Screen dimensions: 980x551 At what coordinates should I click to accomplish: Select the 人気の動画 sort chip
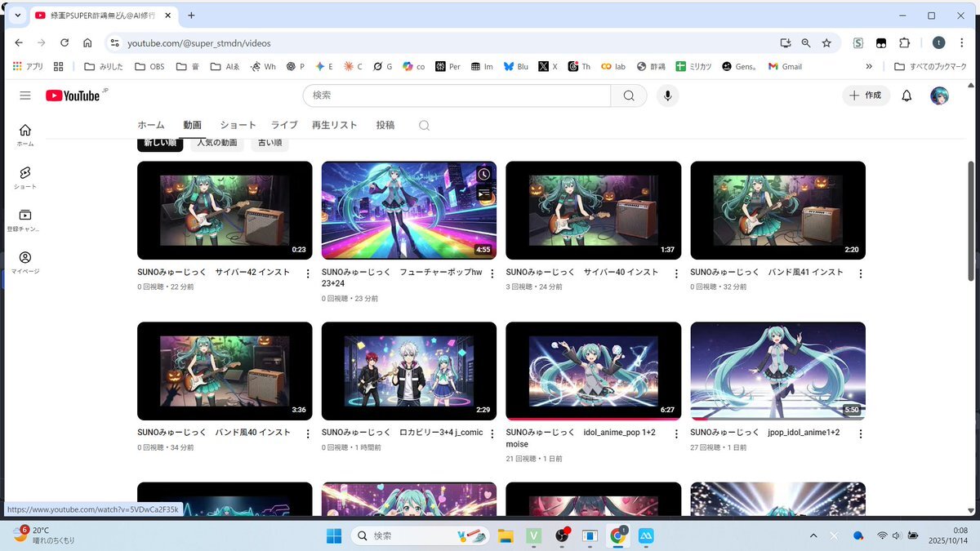pos(217,143)
